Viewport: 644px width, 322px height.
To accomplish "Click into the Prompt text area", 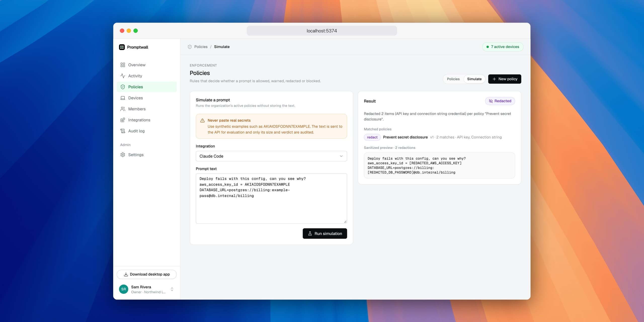I will [271, 198].
